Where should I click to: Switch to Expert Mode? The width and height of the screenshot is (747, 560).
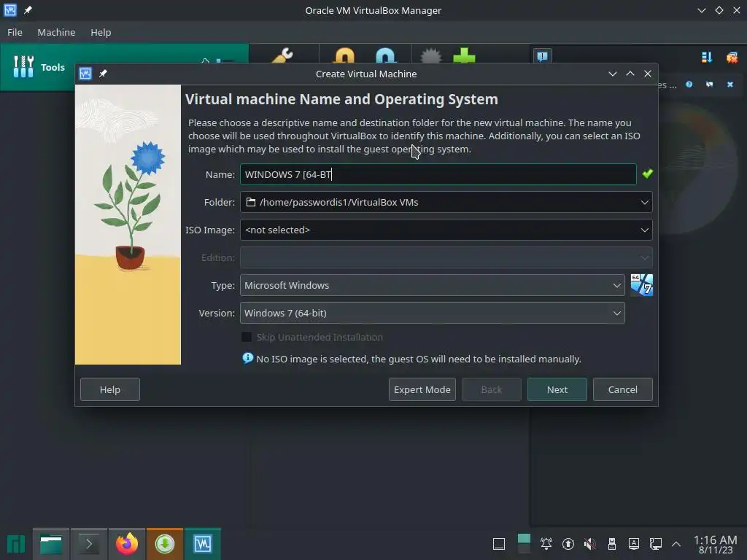[x=422, y=389]
